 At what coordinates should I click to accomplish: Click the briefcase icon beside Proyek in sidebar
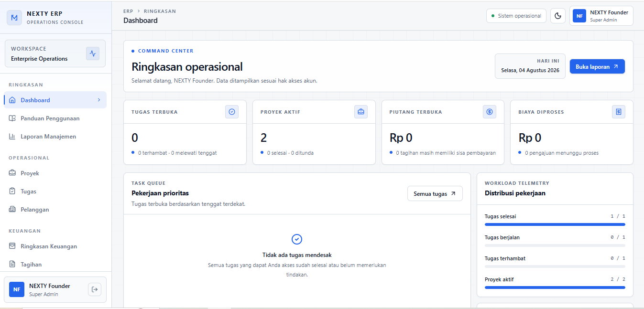[12, 173]
